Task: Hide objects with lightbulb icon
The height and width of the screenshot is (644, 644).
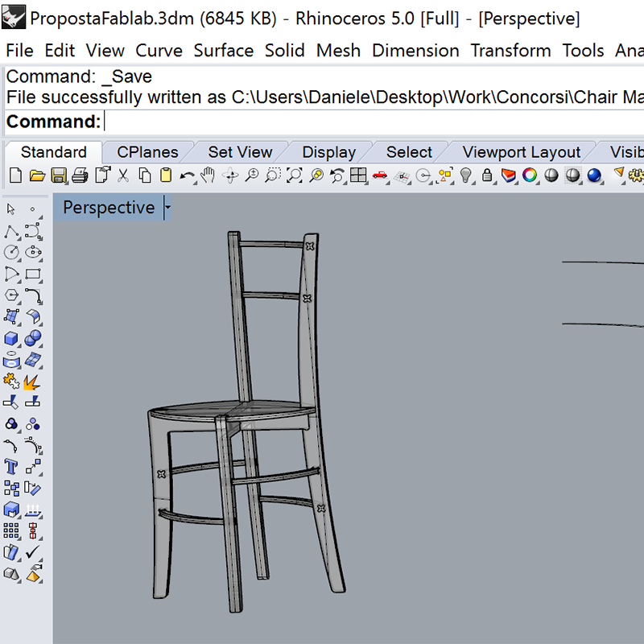Action: click(x=466, y=175)
